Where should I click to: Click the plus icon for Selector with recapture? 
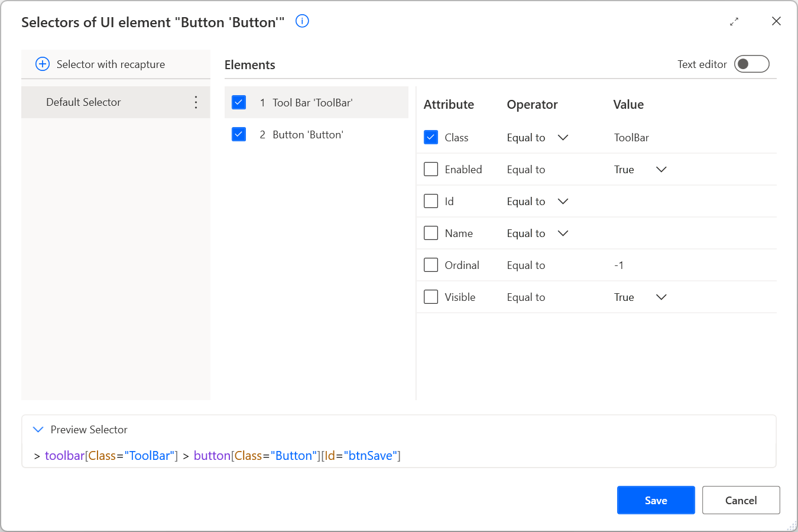tap(42, 64)
